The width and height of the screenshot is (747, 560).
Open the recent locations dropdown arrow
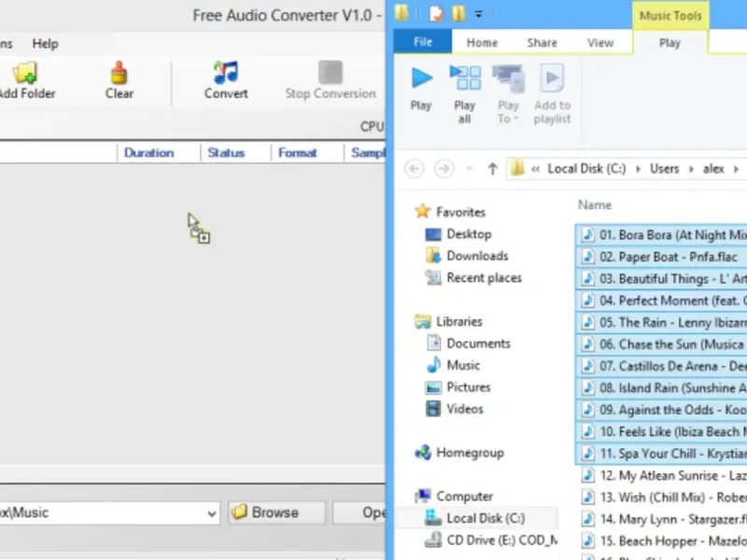470,169
